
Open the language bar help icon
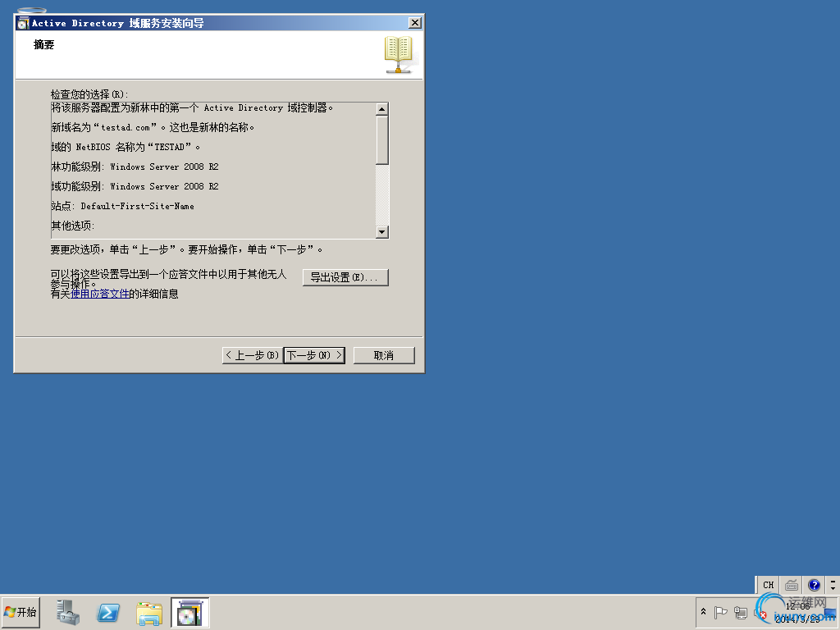pyautogui.click(x=814, y=585)
